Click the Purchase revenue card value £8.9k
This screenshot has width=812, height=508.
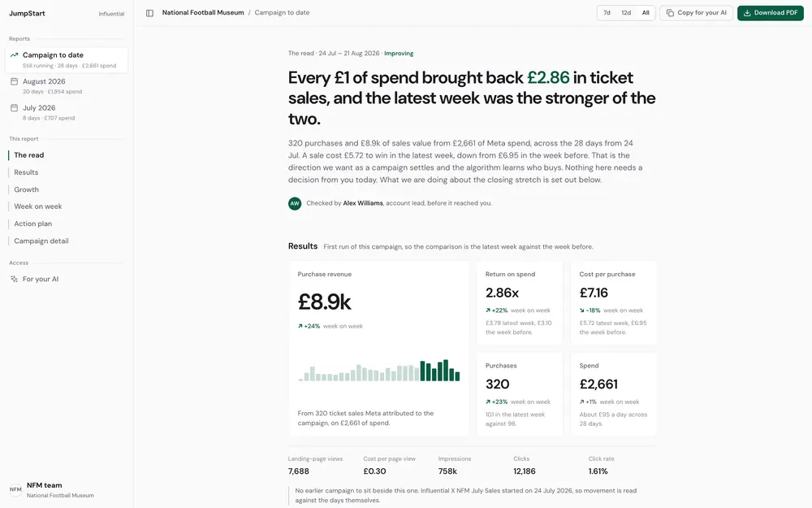coord(324,302)
